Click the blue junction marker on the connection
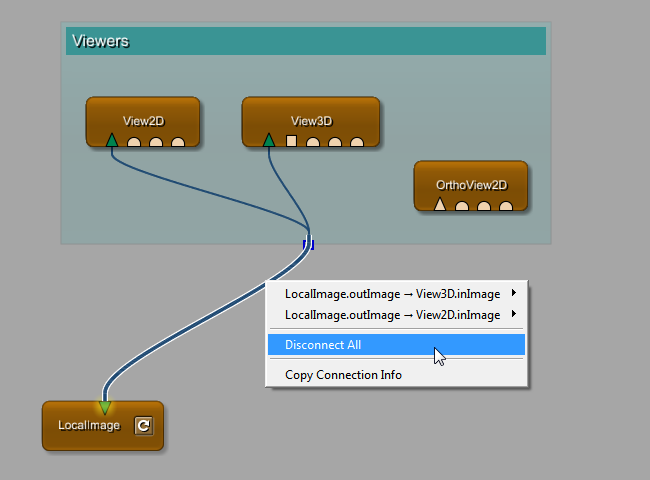650x480 pixels. [x=309, y=243]
